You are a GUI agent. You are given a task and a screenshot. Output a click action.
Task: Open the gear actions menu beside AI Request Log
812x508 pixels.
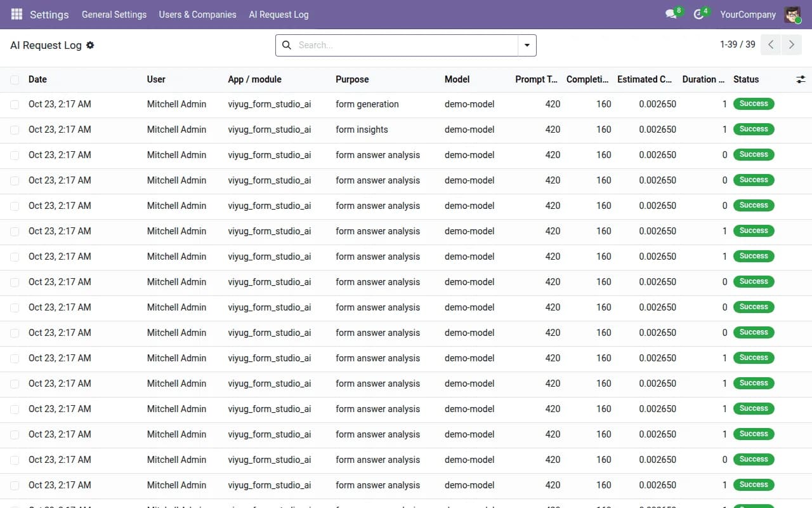click(90, 45)
